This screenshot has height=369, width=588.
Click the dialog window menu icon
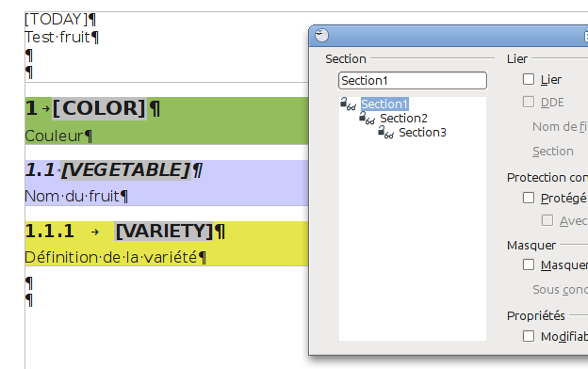321,36
